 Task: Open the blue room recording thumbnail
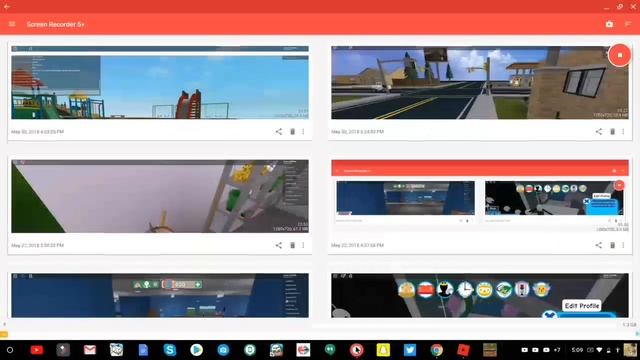160,296
